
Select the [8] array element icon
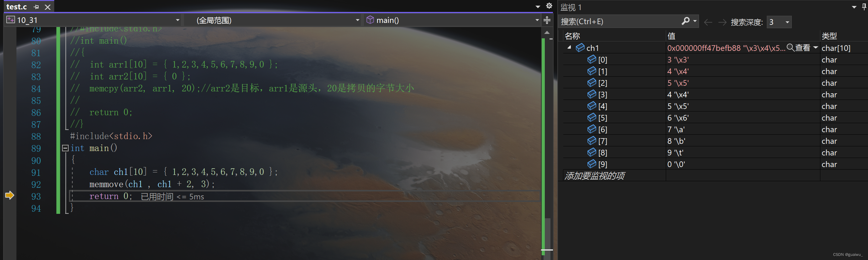(591, 152)
